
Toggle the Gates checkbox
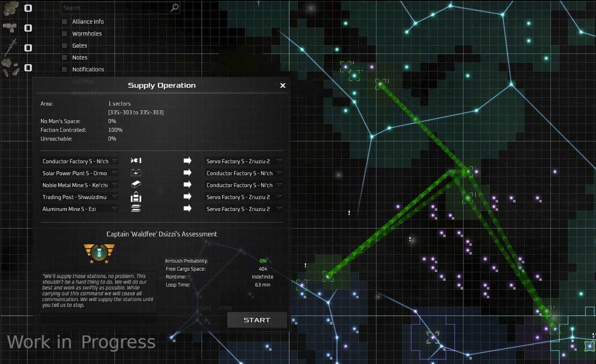(65, 45)
